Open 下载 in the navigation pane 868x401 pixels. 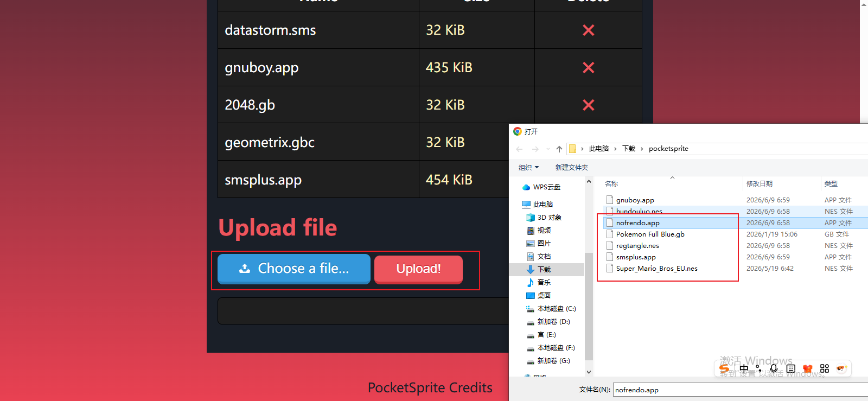[x=539, y=270]
